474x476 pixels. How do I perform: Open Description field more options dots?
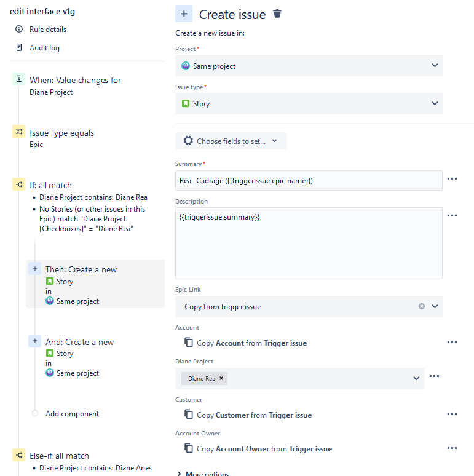(x=452, y=215)
